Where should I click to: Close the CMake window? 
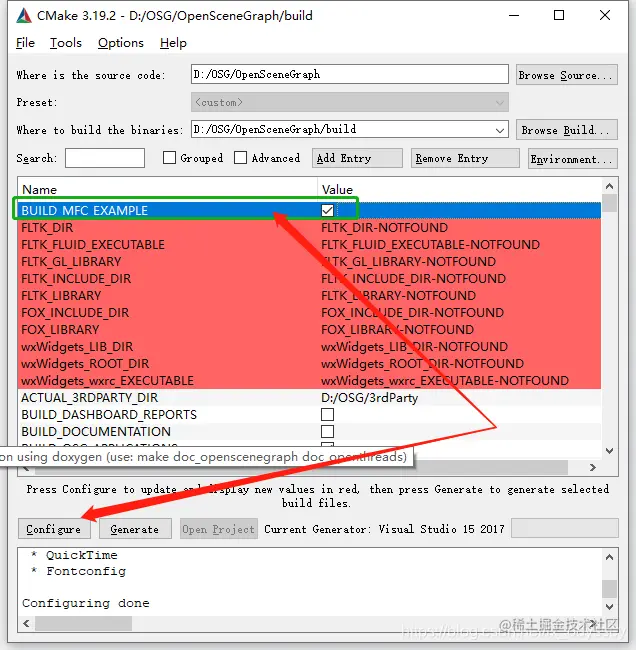[x=605, y=16]
